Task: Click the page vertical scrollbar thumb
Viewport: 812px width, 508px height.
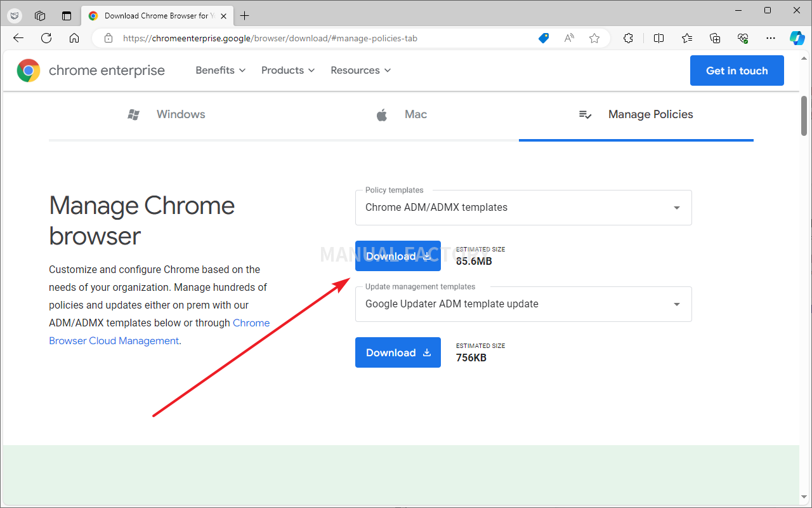Action: click(804, 116)
